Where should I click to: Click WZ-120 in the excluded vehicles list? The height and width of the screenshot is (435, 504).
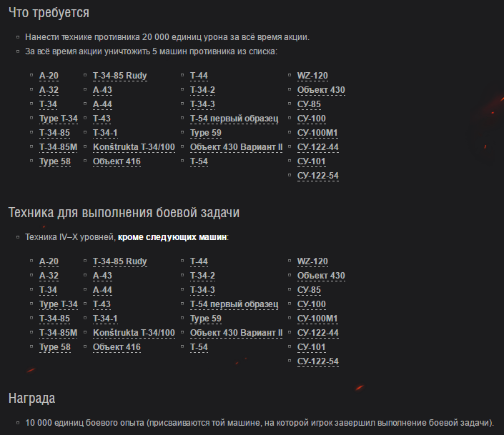312,261
